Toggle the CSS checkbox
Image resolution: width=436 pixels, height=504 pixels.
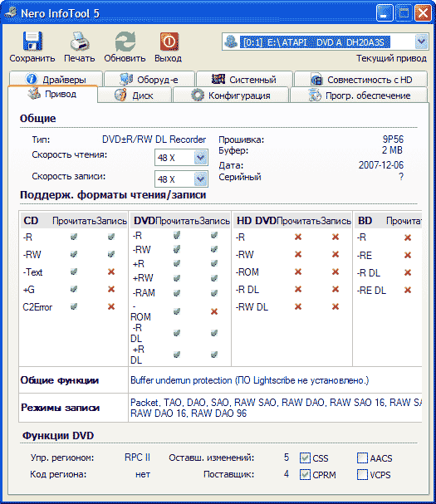pyautogui.click(x=305, y=458)
